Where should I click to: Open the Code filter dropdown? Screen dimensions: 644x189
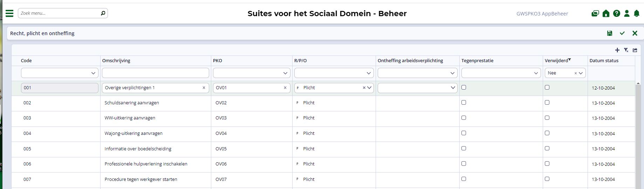coord(93,73)
